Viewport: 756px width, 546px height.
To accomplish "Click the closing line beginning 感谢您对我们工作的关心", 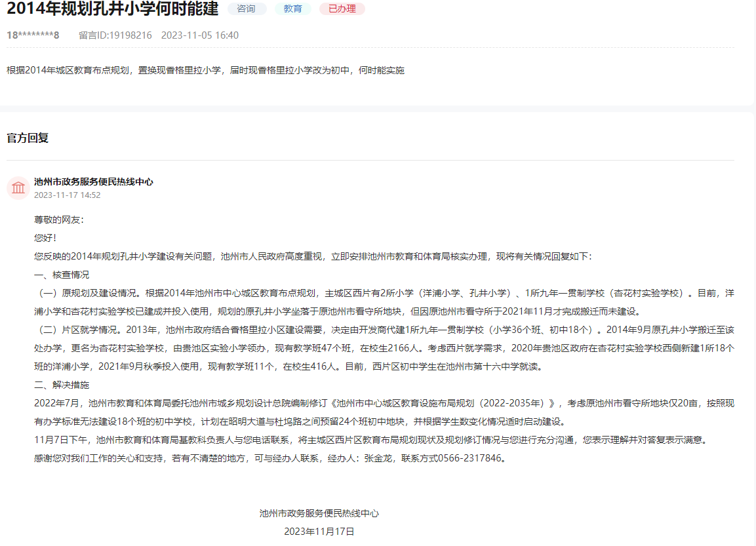I will 271,458.
